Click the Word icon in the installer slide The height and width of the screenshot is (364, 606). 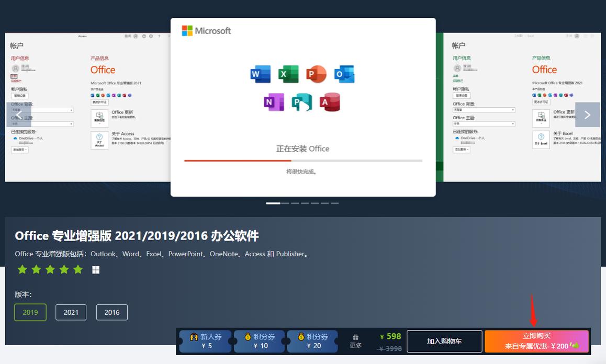pos(261,74)
